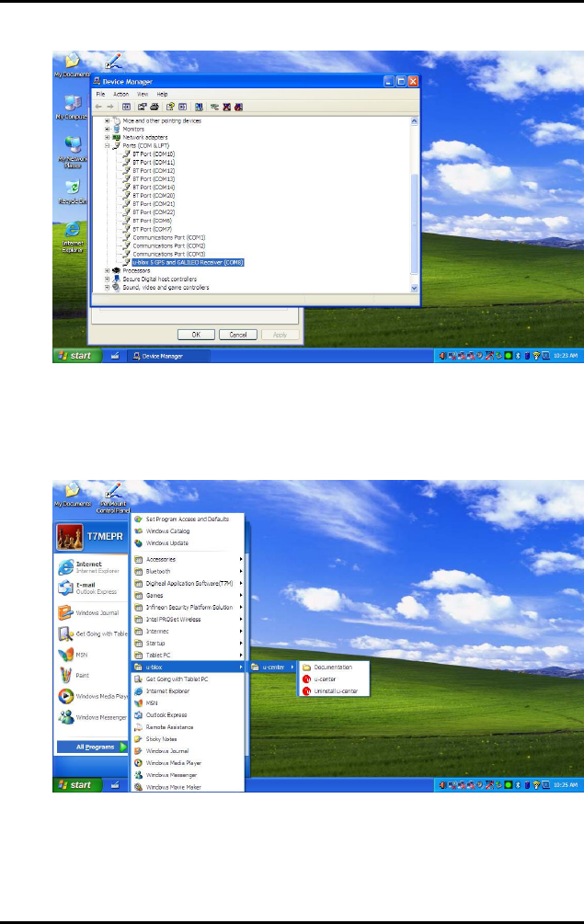Open the Action menu in Device Manager
The height and width of the screenshot is (924, 584).
click(x=120, y=95)
